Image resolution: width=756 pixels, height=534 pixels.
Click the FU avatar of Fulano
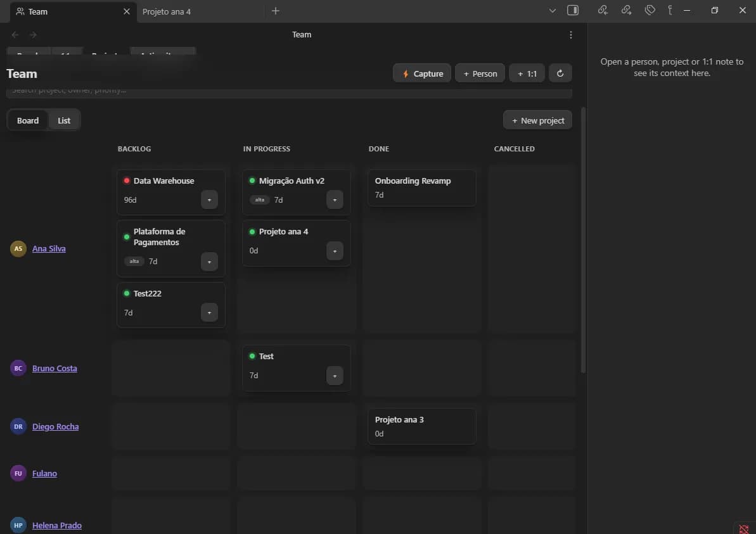(x=18, y=473)
